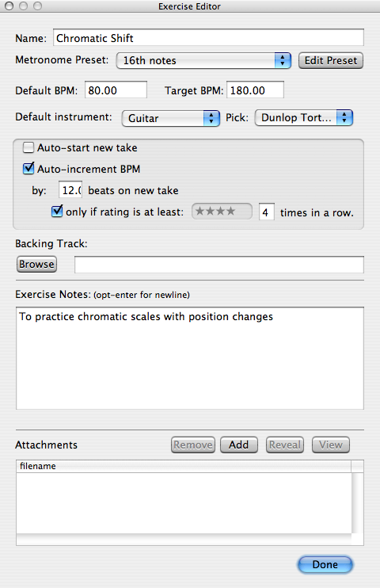
Task: Open the Default instrument Guitar dropdown
Action: pyautogui.click(x=170, y=119)
